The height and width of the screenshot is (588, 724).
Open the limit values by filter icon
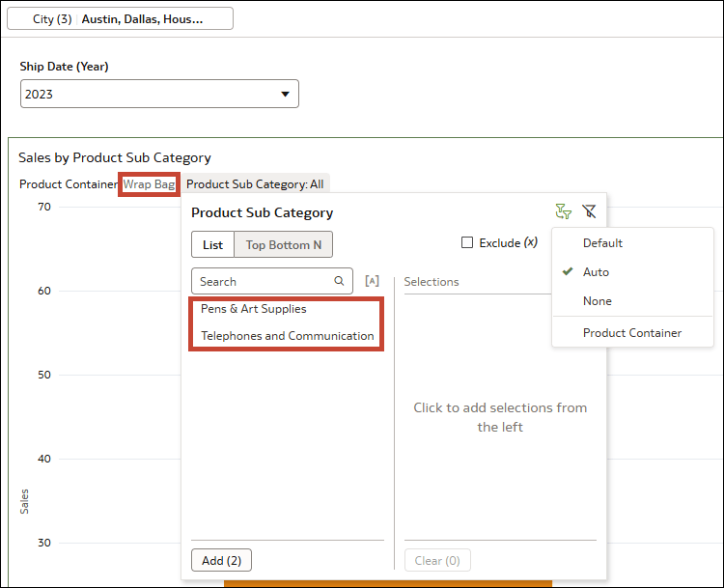(x=564, y=211)
